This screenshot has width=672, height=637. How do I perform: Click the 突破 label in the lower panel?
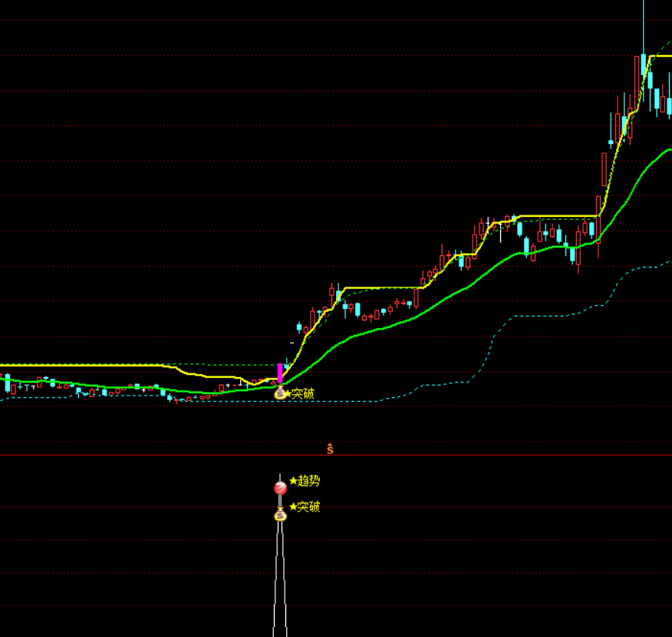[309, 507]
